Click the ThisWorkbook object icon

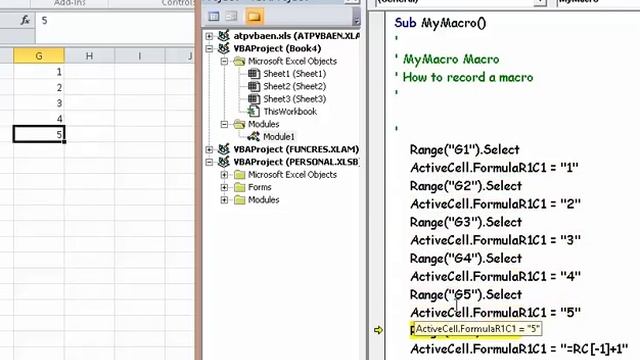[x=254, y=111]
